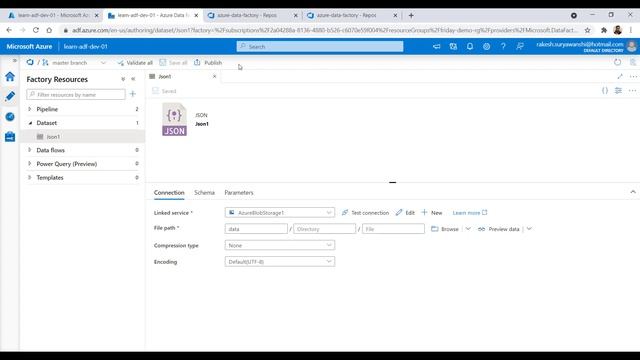Click Save all
This screenshot has height=360, width=640.
(173, 63)
